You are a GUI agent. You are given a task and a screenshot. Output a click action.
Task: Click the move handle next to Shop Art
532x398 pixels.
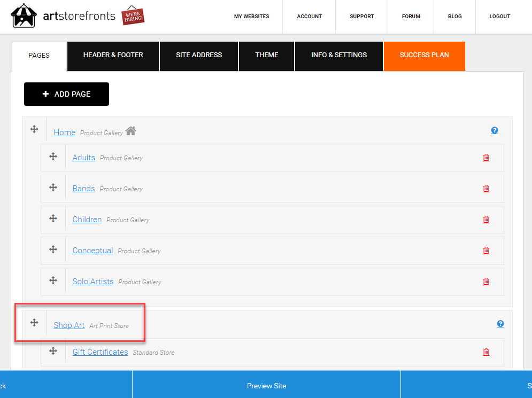34,322
